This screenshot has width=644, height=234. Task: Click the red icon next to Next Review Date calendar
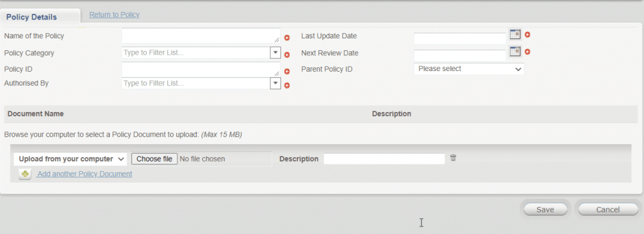click(x=528, y=52)
